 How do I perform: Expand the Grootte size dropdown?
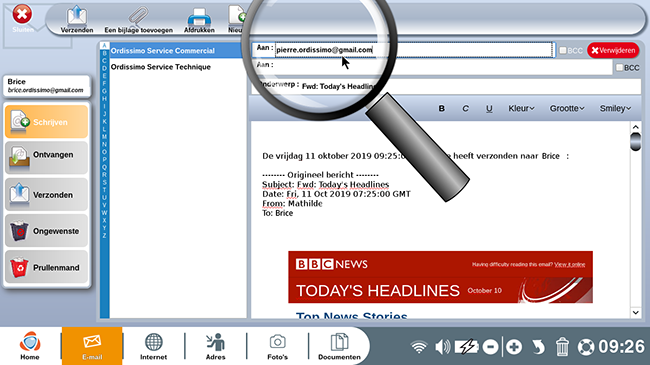tap(567, 108)
